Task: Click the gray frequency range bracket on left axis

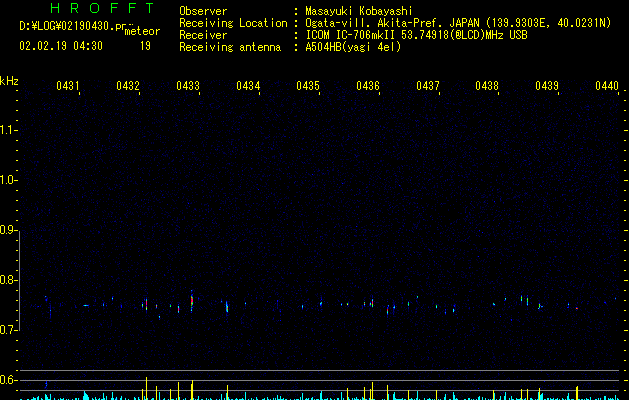Action: (20, 280)
